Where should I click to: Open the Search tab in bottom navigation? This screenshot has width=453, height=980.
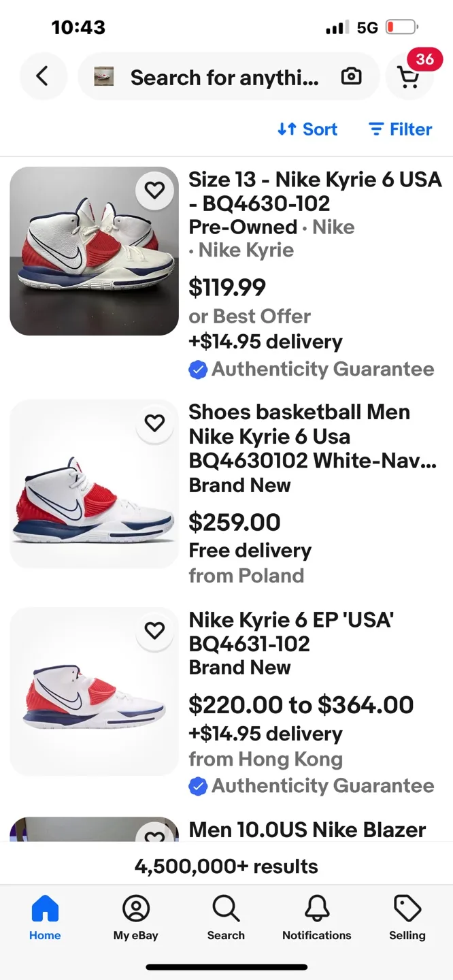(x=226, y=919)
